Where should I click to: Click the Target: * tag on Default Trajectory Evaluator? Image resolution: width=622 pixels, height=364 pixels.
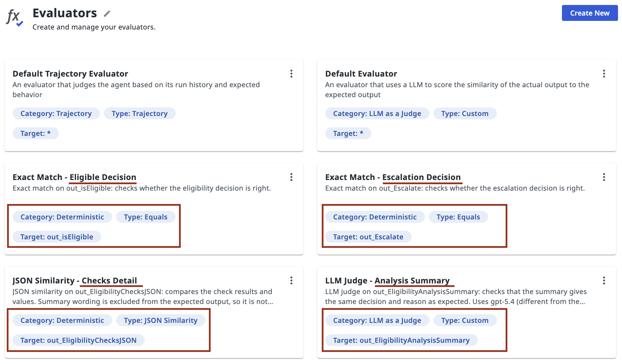pos(36,133)
